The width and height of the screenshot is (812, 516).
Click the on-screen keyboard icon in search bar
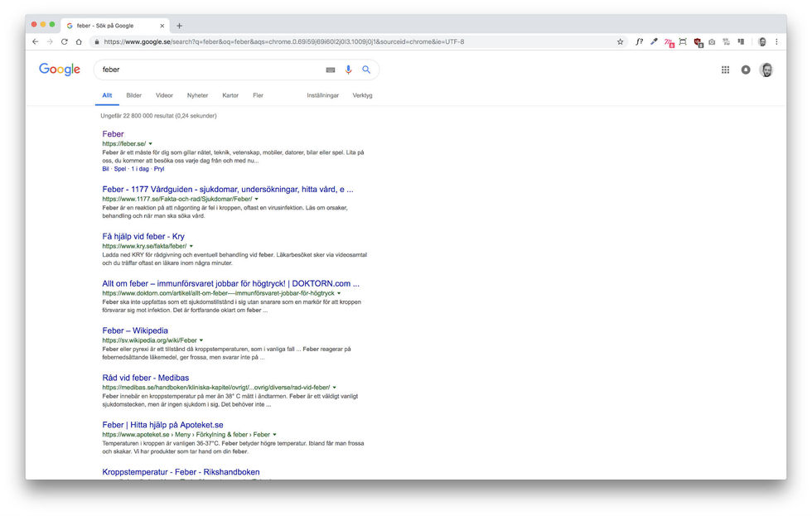pyautogui.click(x=330, y=70)
